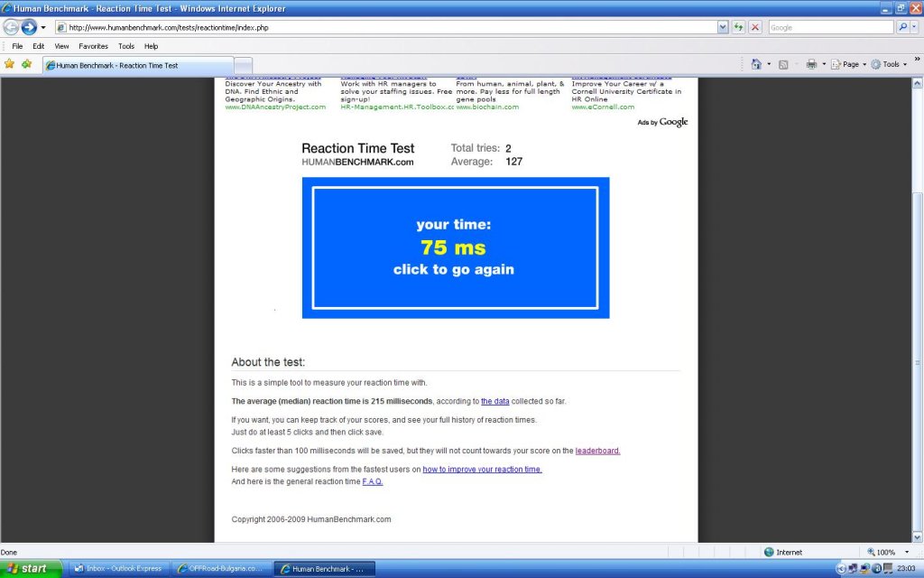Click Ads by Google label
The width and height of the screenshot is (924, 578).
[x=662, y=122]
